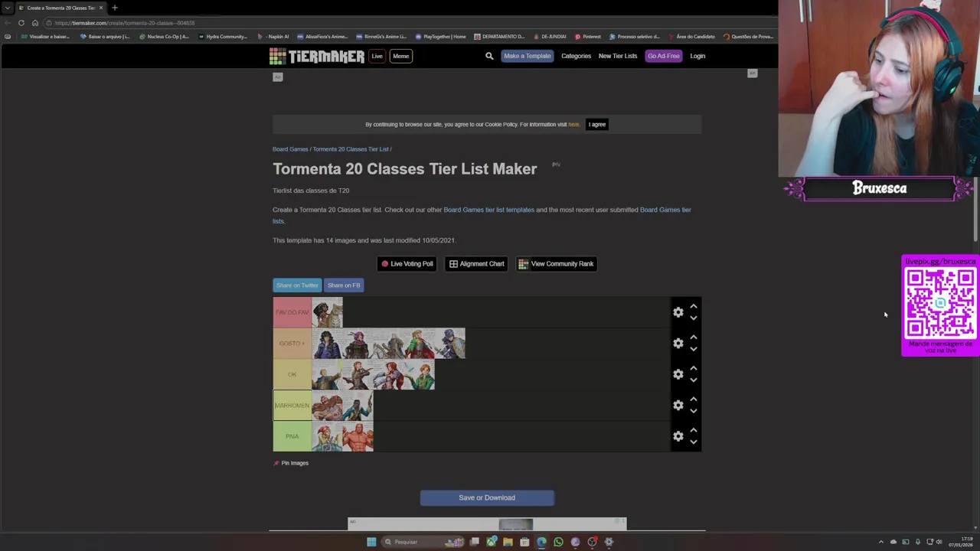Start a Live Voting Poll
This screenshot has width=980, height=551.
pyautogui.click(x=407, y=264)
